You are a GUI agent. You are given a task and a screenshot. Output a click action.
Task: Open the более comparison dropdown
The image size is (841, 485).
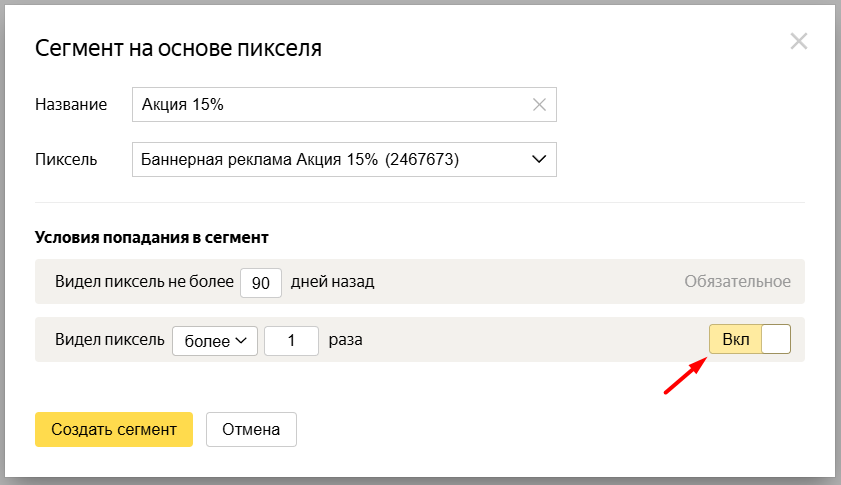tap(215, 341)
